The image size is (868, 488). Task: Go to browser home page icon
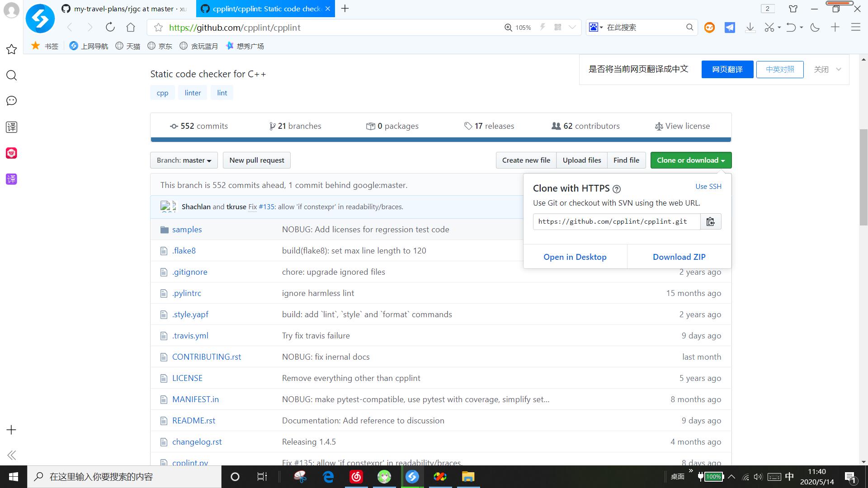click(x=131, y=28)
